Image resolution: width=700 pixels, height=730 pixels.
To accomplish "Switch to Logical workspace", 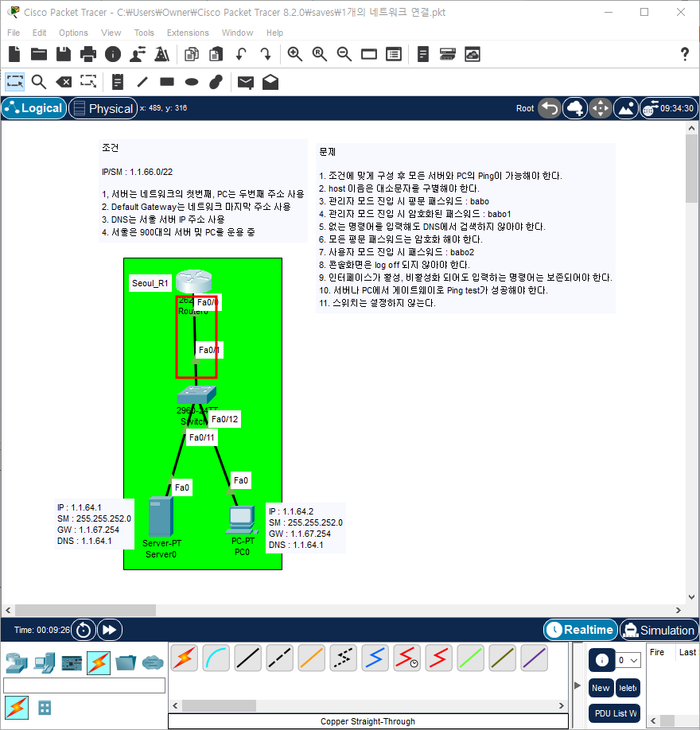I will [34, 108].
